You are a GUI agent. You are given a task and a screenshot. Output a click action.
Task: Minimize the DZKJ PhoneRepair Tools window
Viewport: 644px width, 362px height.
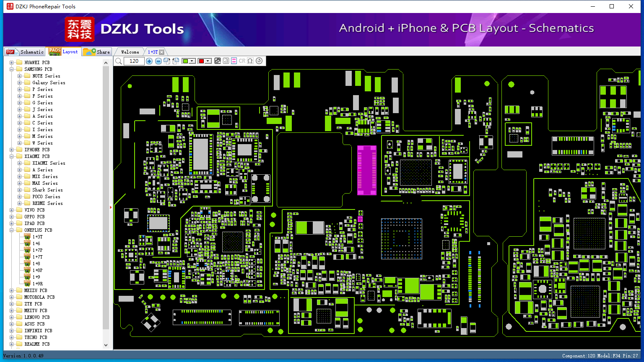pyautogui.click(x=593, y=6)
